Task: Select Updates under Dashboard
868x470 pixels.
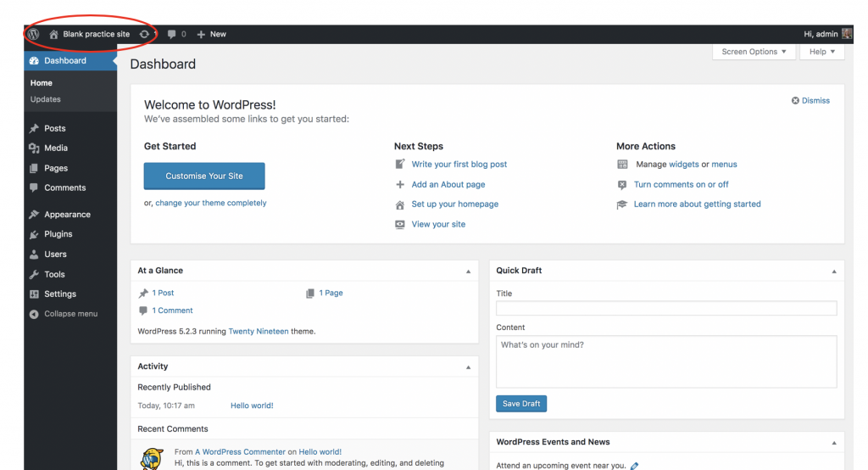Action: (x=46, y=99)
